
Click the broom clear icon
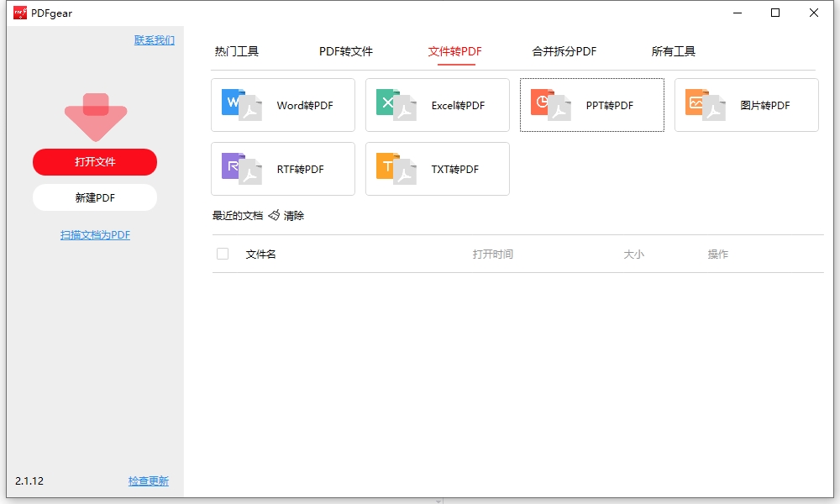pyautogui.click(x=274, y=215)
